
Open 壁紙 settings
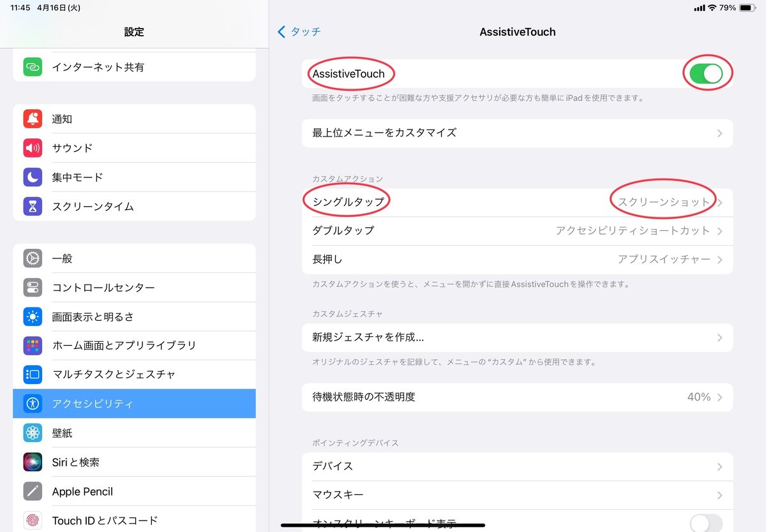pyautogui.click(x=134, y=433)
